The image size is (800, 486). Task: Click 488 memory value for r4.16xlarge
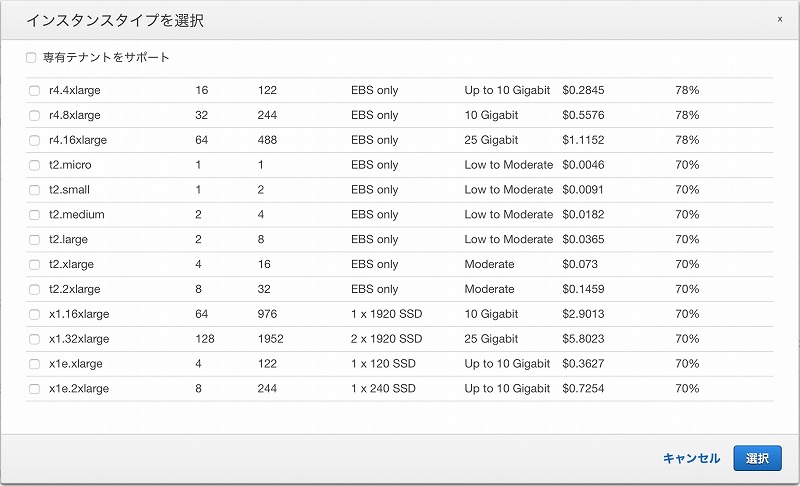(267, 140)
